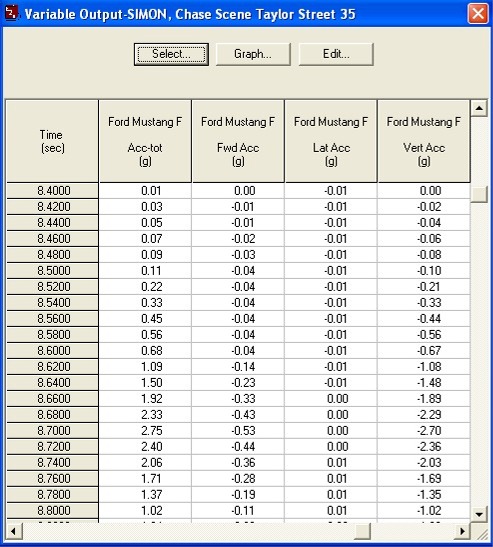Select row header 8.5400
The height and width of the screenshot is (547, 493).
coord(52,303)
